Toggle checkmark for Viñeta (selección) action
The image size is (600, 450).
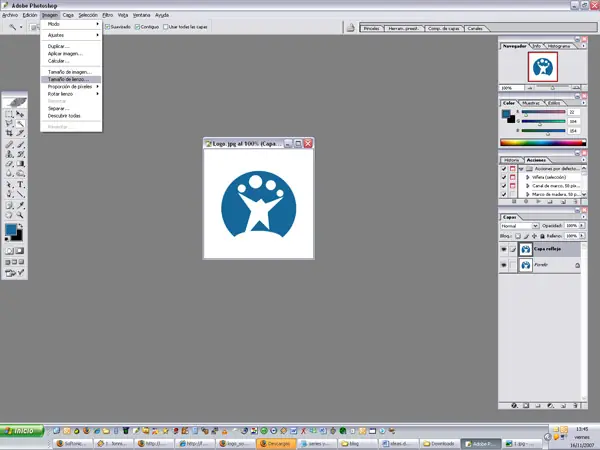tap(504, 177)
